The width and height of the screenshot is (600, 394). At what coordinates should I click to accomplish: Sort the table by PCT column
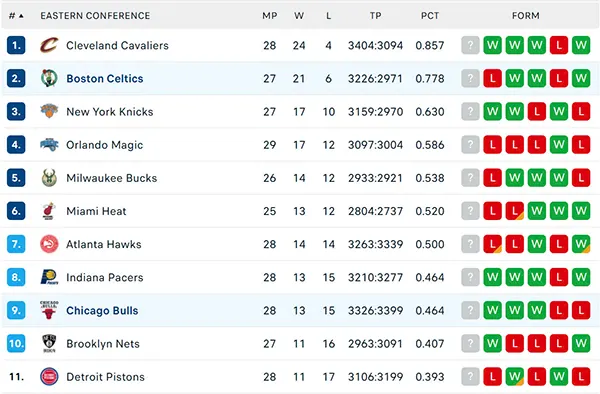pyautogui.click(x=430, y=16)
